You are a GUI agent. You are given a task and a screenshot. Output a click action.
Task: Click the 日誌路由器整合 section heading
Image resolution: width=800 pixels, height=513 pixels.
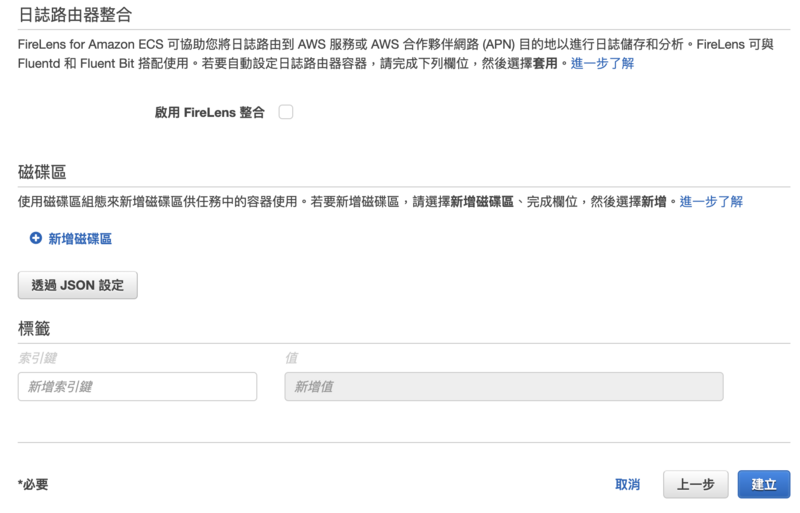pos(76,15)
